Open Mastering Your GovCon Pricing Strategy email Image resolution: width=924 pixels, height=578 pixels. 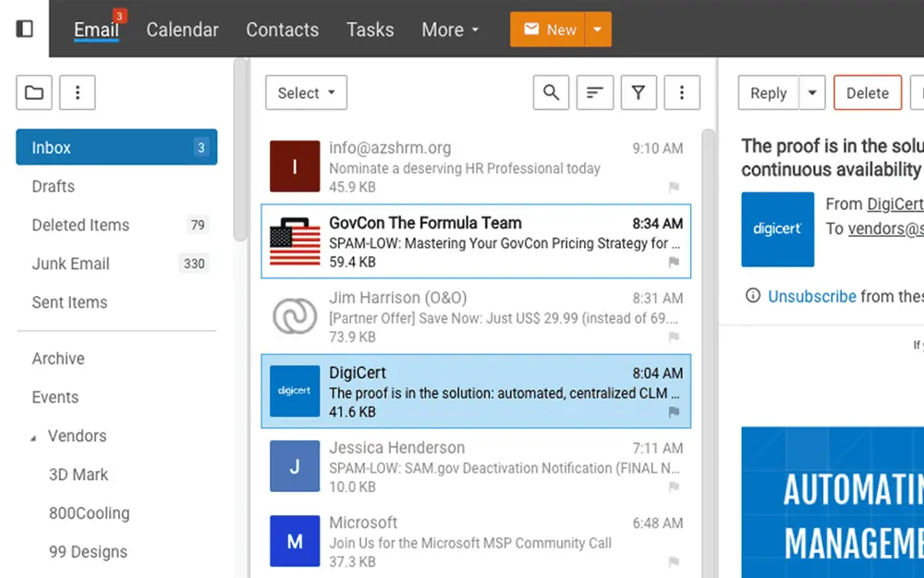(x=476, y=241)
